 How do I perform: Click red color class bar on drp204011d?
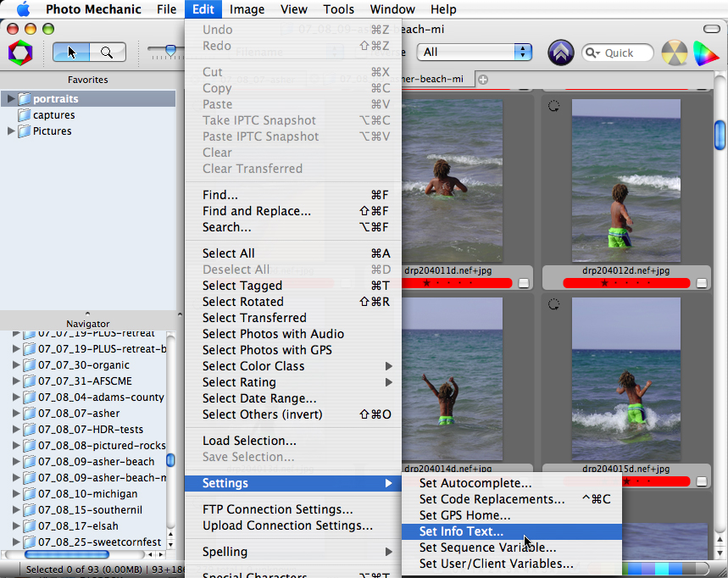point(458,283)
